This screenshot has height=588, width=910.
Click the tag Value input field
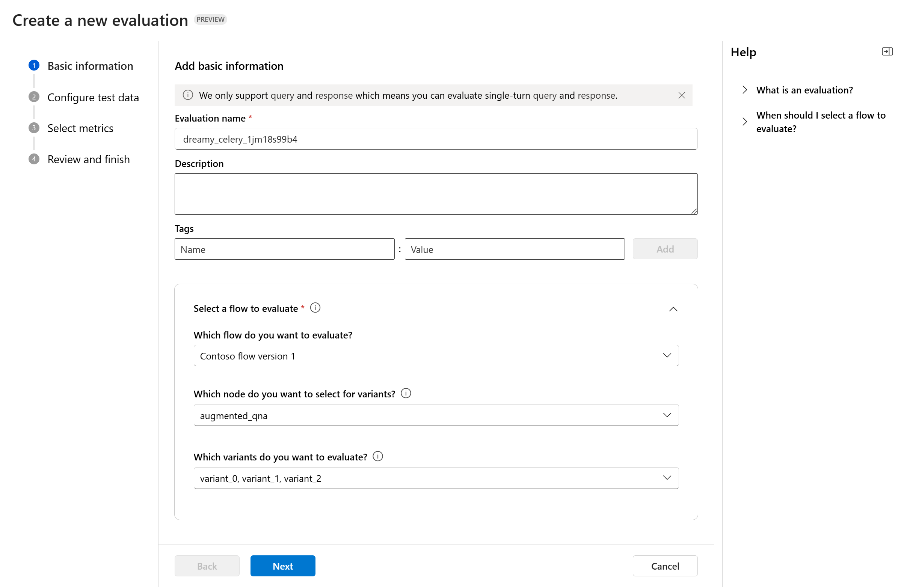(514, 249)
